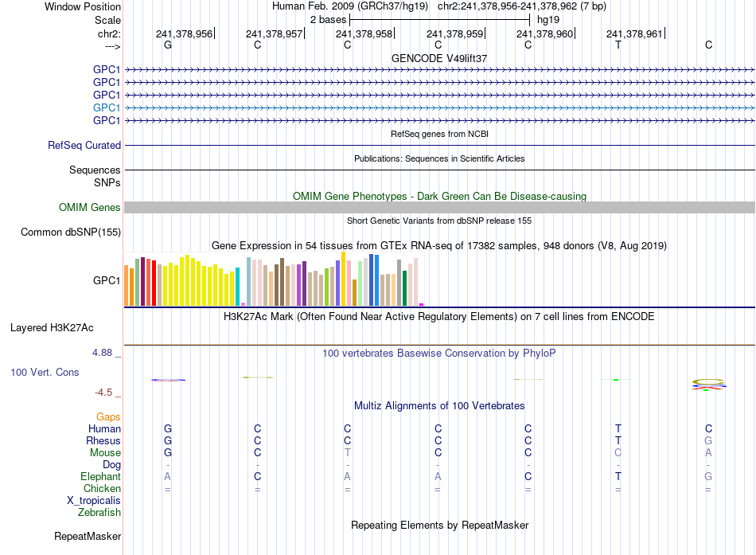Open the Common dbSNP(155) track label
Viewport: 756px width, 555px height.
[x=71, y=233]
